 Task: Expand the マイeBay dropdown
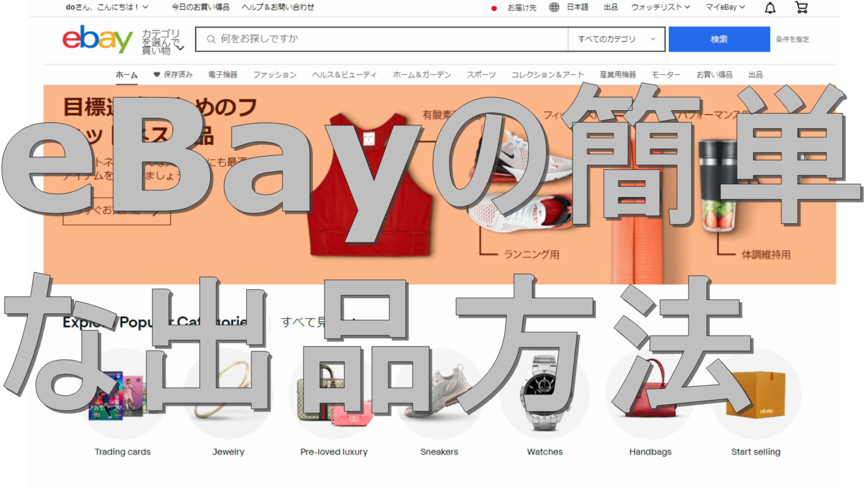click(x=725, y=7)
